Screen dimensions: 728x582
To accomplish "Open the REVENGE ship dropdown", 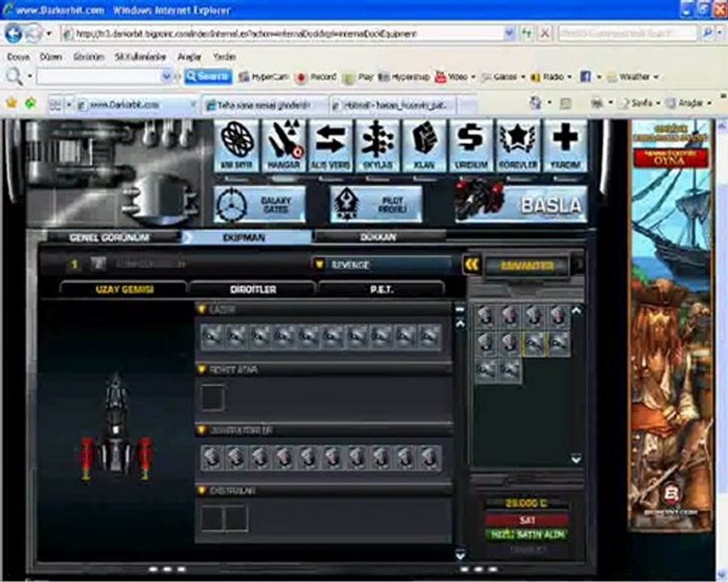I will 383,264.
